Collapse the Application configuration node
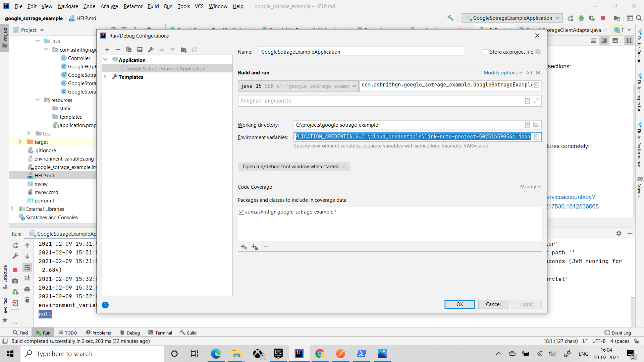Viewport: 644px width, 362px height. pyautogui.click(x=105, y=60)
